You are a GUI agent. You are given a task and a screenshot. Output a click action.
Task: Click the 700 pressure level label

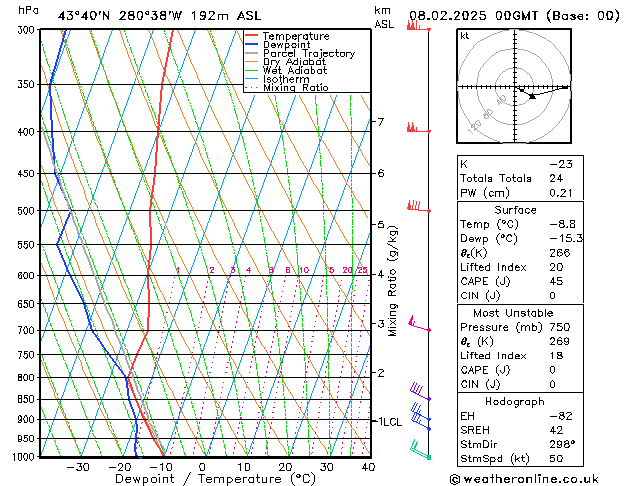pos(28,331)
